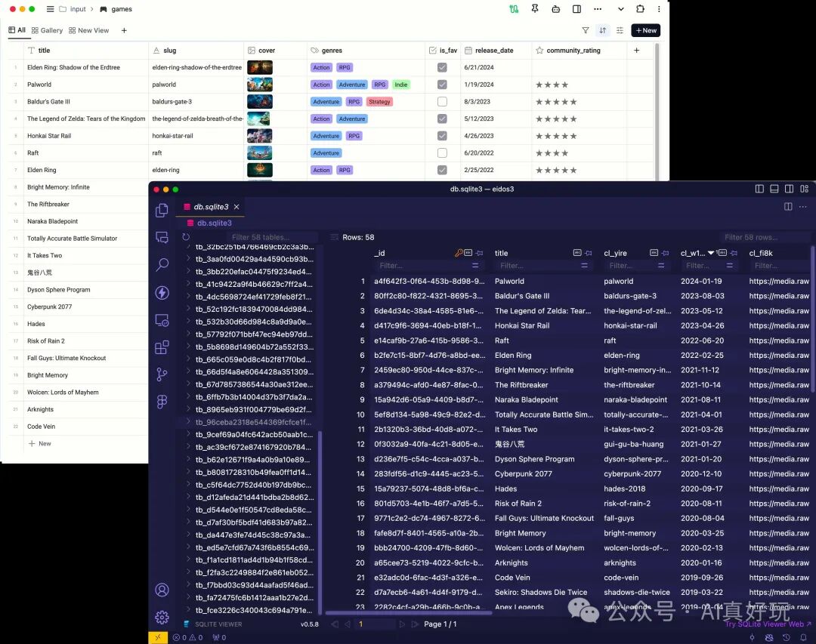This screenshot has width=816, height=644.
Task: Open Source Control branch icon
Action: (x=162, y=374)
